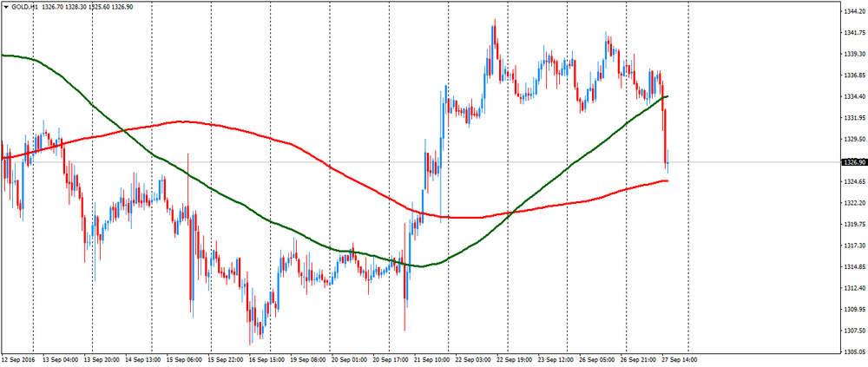
Task: Click the 1314.85 price axis label
Action: tap(855, 267)
